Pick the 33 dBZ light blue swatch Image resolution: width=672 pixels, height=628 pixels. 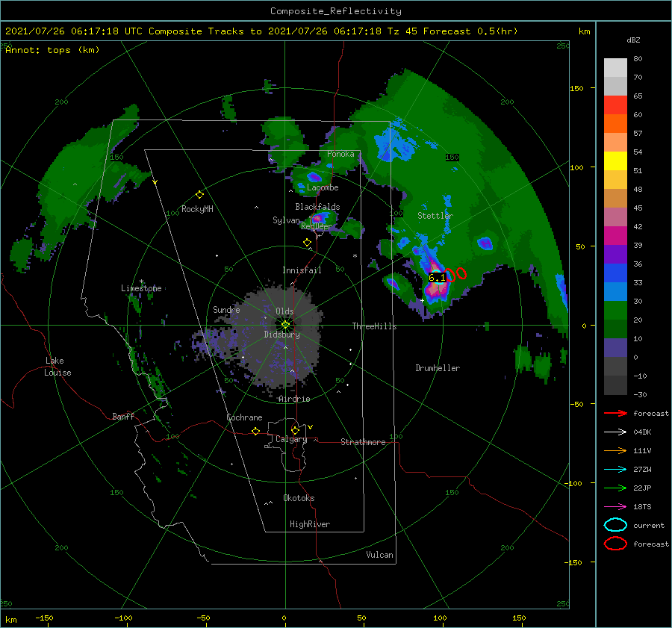click(x=615, y=291)
